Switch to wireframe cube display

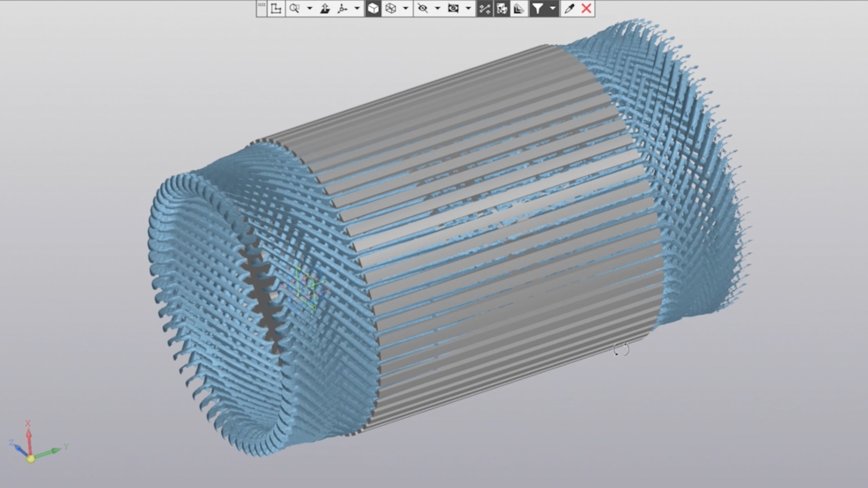[391, 8]
